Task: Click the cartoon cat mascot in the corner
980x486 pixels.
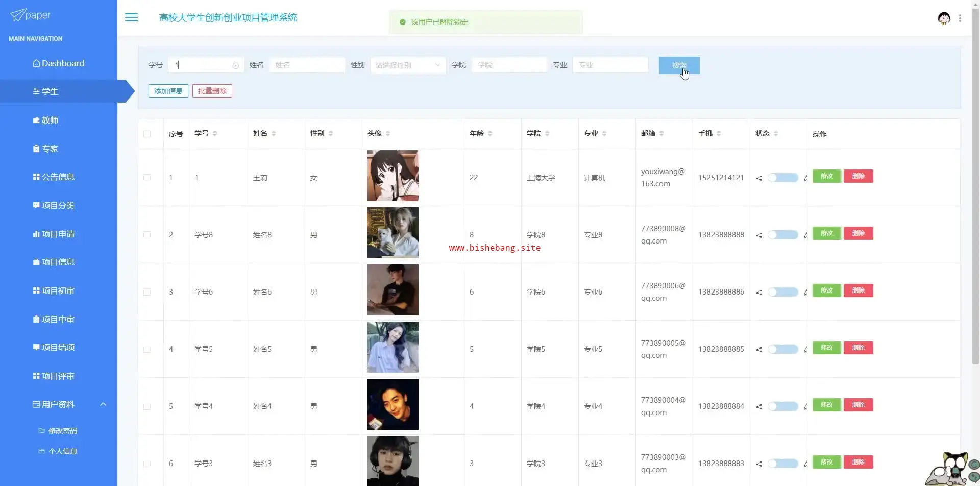Action: (x=952, y=469)
